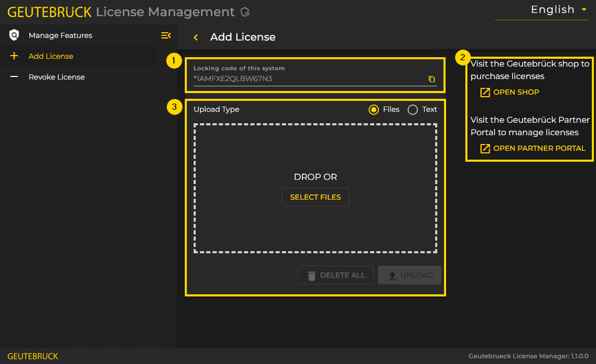Click the upload arrow icon in UPLOAD
Image resolution: width=596 pixels, height=364 pixels.
click(x=392, y=276)
